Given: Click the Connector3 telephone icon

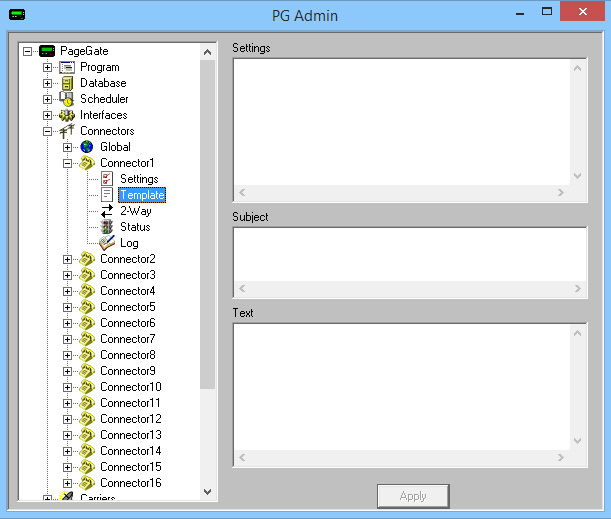Looking at the screenshot, I should point(87,275).
